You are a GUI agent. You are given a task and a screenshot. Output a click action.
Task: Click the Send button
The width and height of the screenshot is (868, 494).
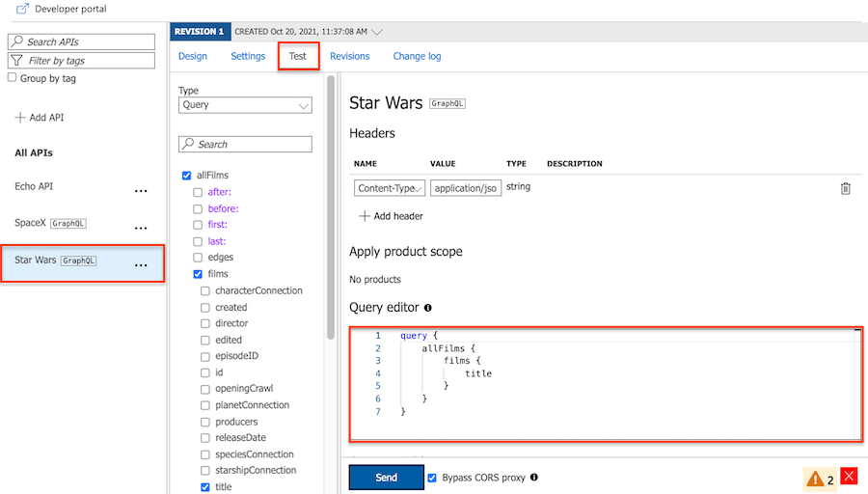click(x=387, y=478)
